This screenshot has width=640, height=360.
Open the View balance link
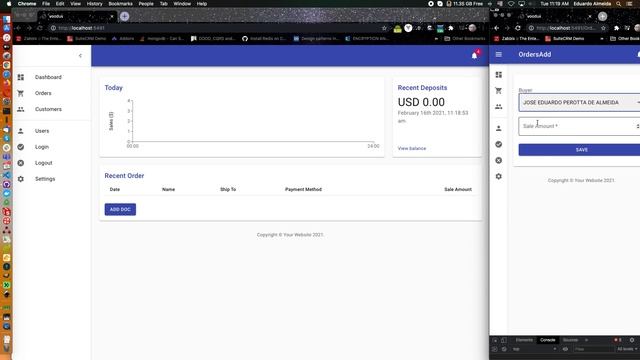412,148
